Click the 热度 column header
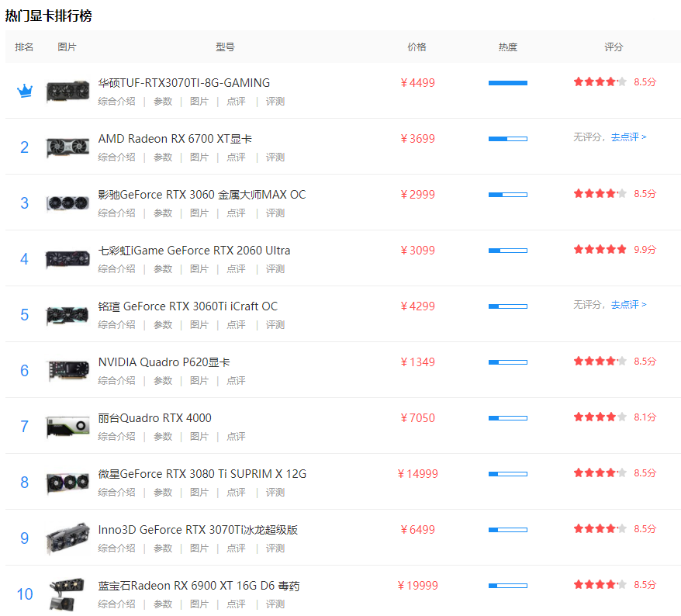Image resolution: width=681 pixels, height=616 pixels. click(507, 47)
